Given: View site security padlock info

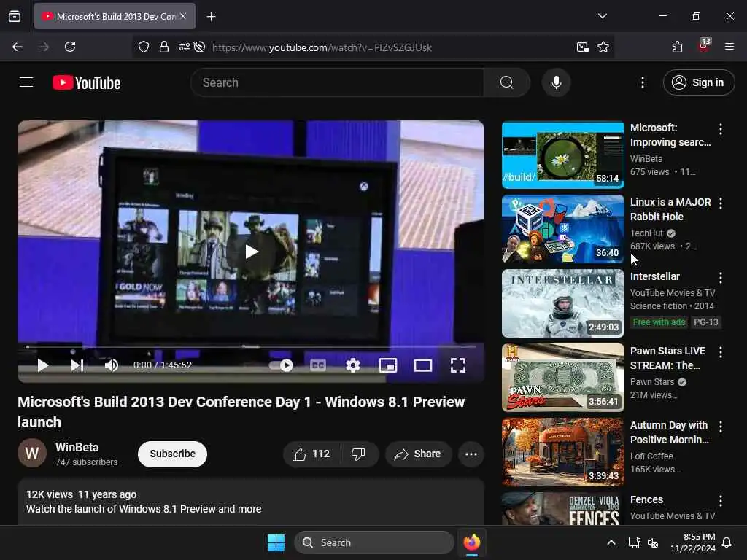Looking at the screenshot, I should [164, 47].
